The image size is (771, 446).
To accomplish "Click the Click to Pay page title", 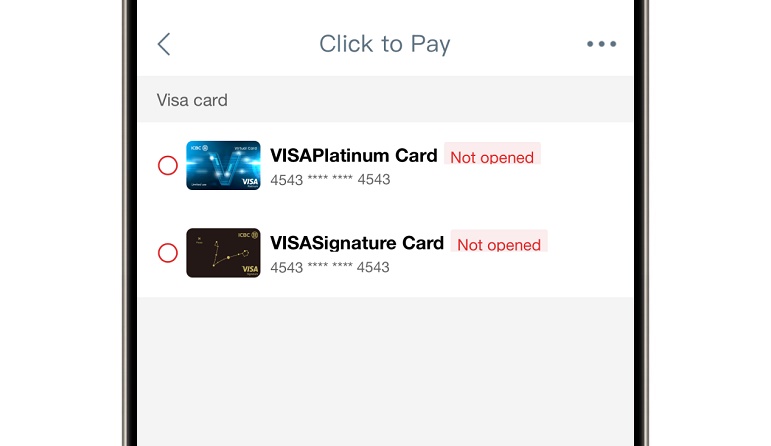I will [385, 44].
